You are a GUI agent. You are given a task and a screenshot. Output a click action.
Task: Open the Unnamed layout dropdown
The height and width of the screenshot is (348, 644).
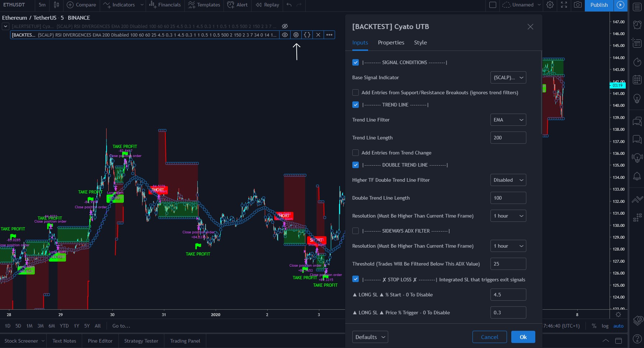(522, 5)
